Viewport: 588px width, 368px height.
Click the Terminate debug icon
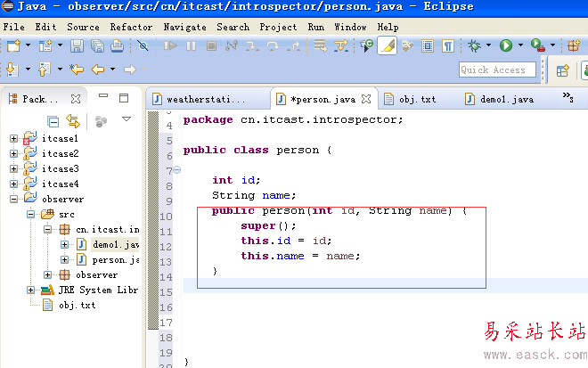point(211,45)
